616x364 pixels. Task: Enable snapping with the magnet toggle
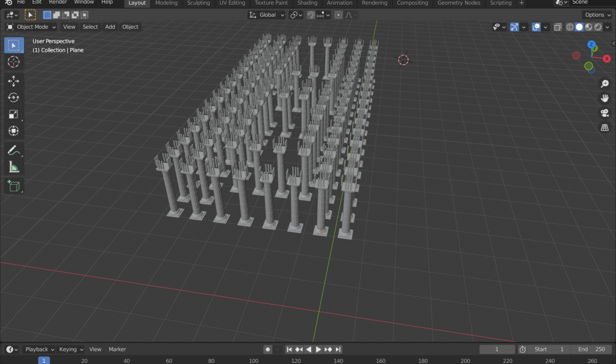311,15
